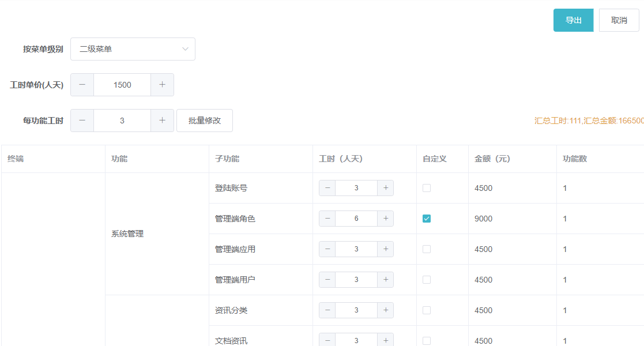The width and height of the screenshot is (644, 346).
Task: Decrease hours for 文档资讯 row
Action: [327, 340]
